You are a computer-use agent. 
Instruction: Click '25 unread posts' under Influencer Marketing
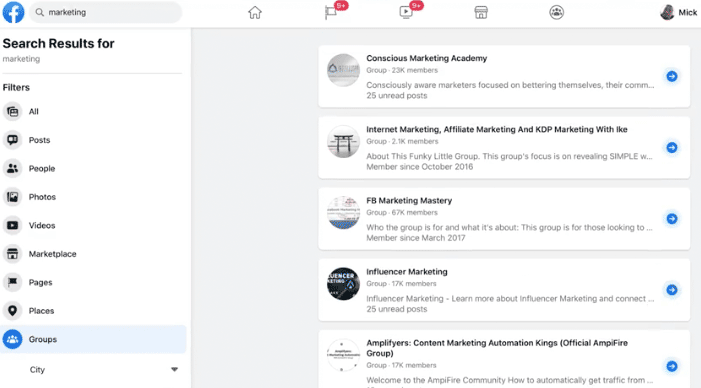(x=397, y=309)
